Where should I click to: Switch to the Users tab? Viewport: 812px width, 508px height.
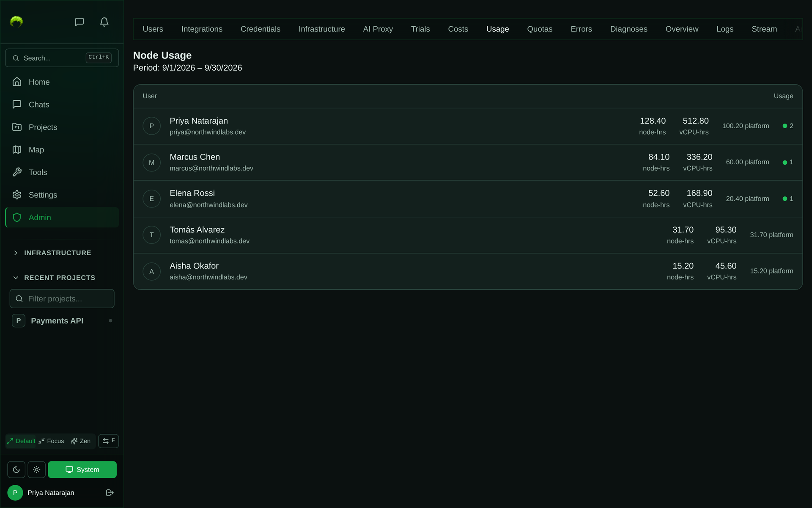(x=153, y=29)
